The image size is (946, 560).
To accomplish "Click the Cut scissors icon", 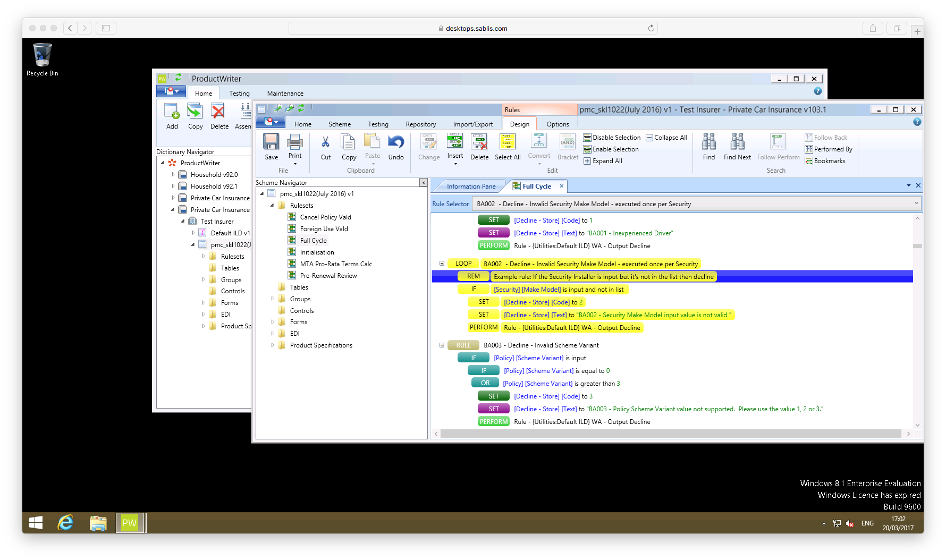I will (x=325, y=142).
